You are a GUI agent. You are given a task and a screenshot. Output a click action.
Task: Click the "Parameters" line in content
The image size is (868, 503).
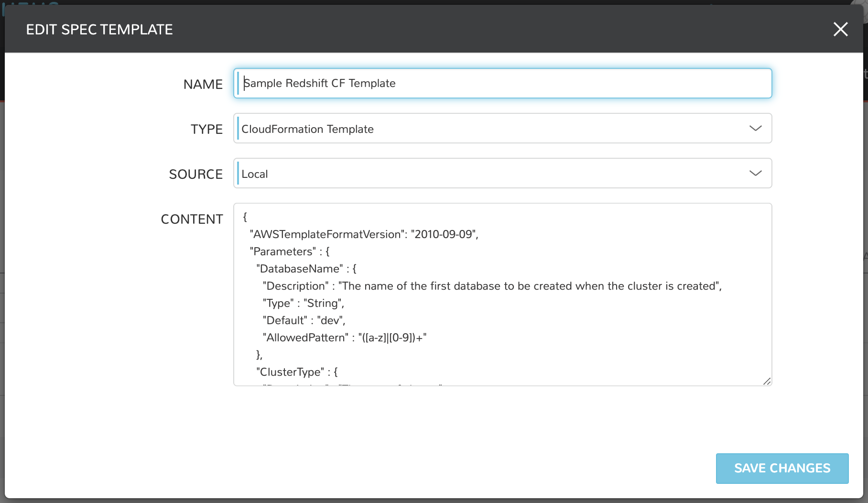click(x=290, y=251)
